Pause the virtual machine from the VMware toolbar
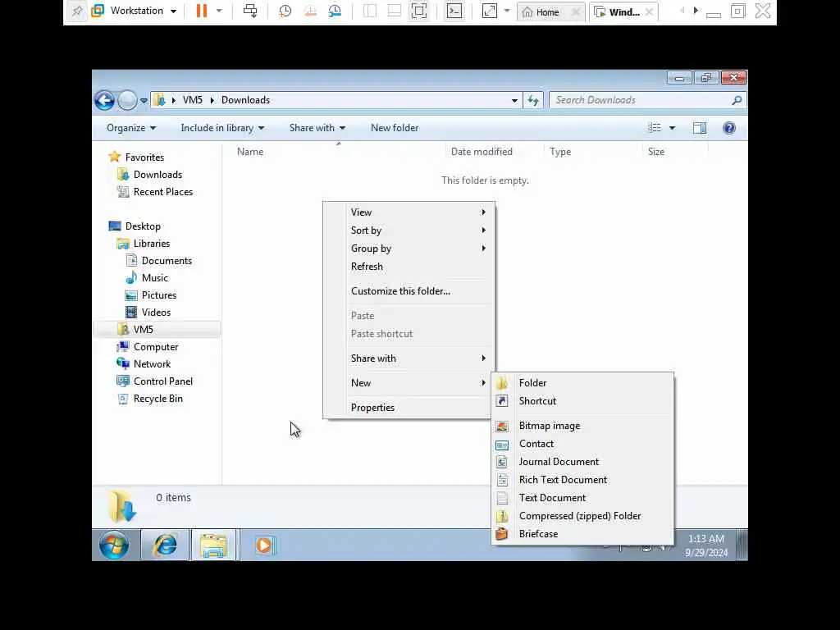This screenshot has width=840, height=630. (x=202, y=11)
